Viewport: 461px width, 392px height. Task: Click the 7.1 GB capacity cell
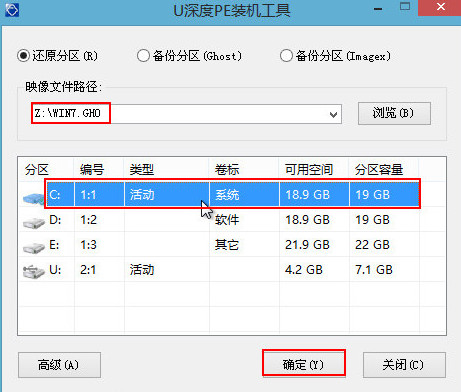374,270
